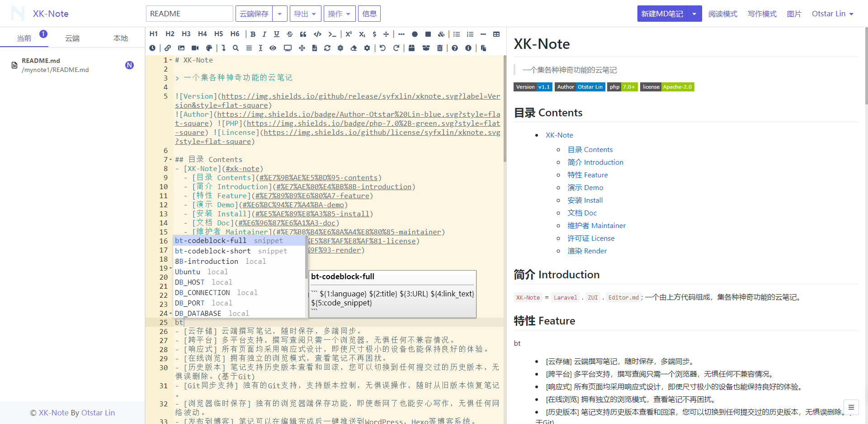
Task: Open search with magnifier icon
Action: click(236, 48)
